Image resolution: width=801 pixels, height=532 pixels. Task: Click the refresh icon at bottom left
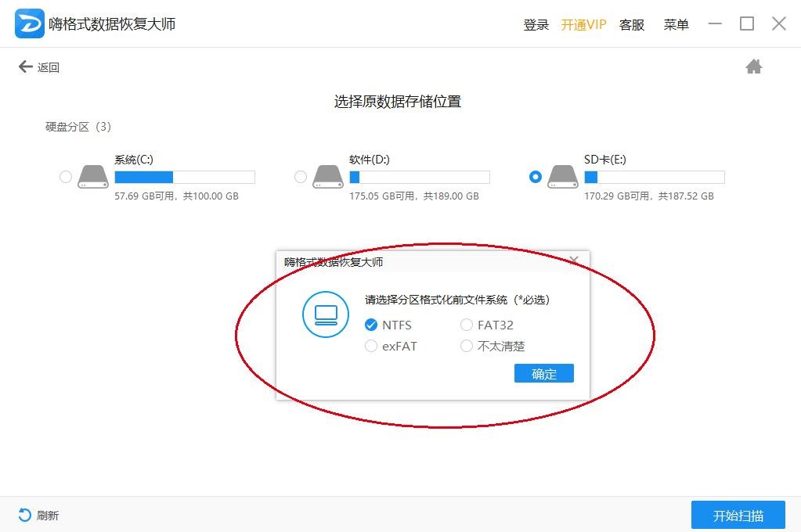pos(25,515)
